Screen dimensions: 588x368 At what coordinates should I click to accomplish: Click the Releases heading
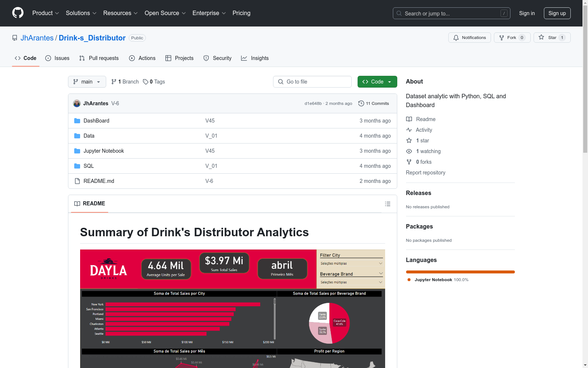pyautogui.click(x=419, y=193)
